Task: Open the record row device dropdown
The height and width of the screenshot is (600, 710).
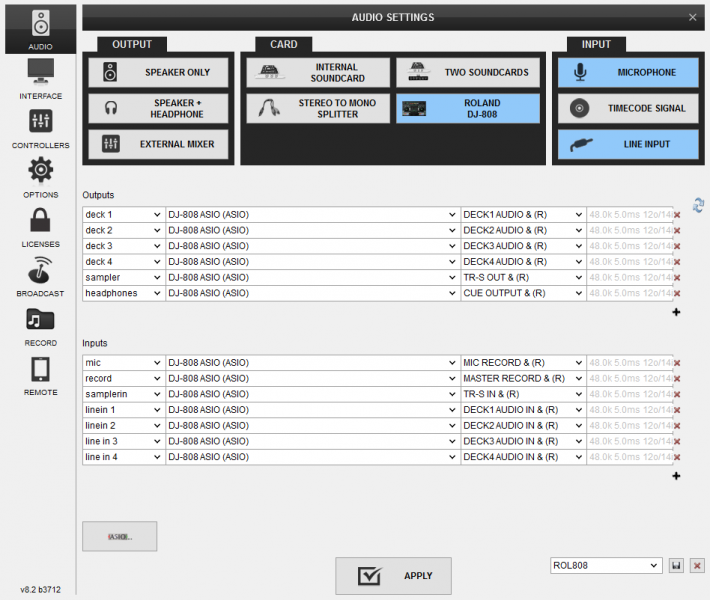Action: coord(312,379)
